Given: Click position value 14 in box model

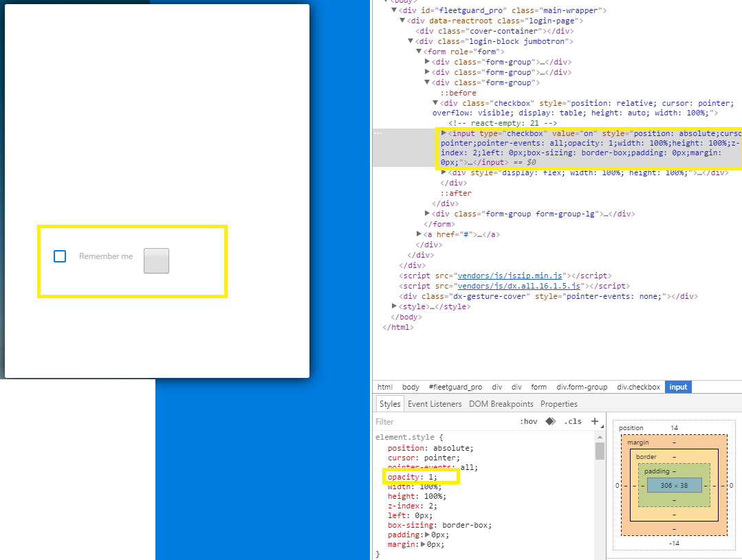Looking at the screenshot, I should click(675, 427).
